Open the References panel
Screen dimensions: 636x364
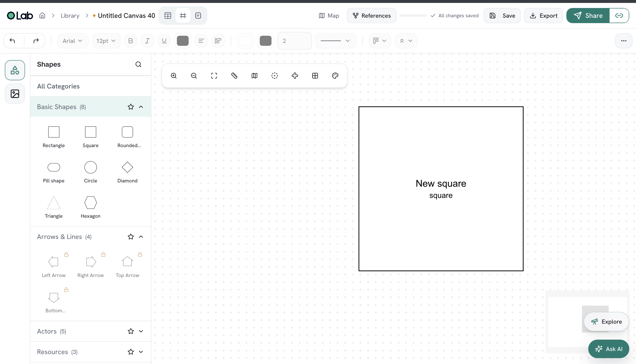(x=371, y=16)
